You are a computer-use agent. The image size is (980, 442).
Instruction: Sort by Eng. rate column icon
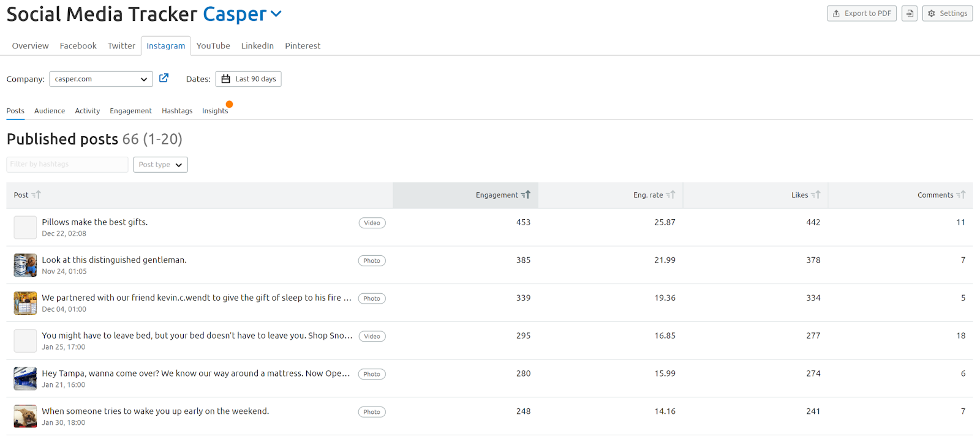coord(671,195)
